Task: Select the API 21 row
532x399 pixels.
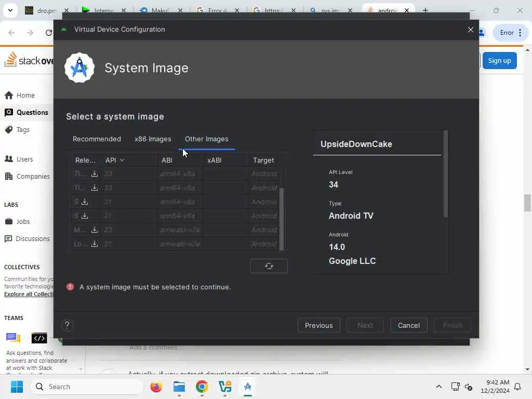Action: (x=175, y=244)
